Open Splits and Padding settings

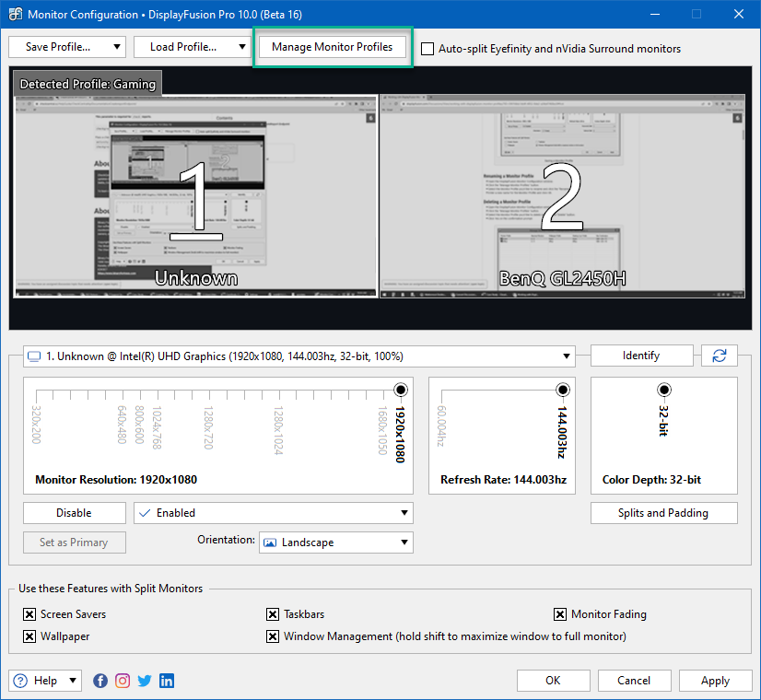coord(663,513)
